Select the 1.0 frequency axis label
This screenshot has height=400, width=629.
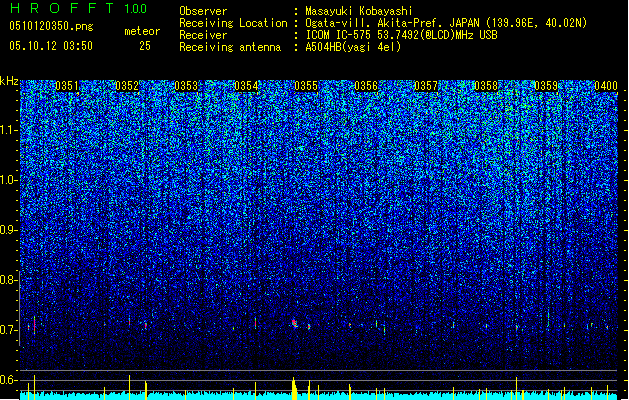[x=9, y=180]
